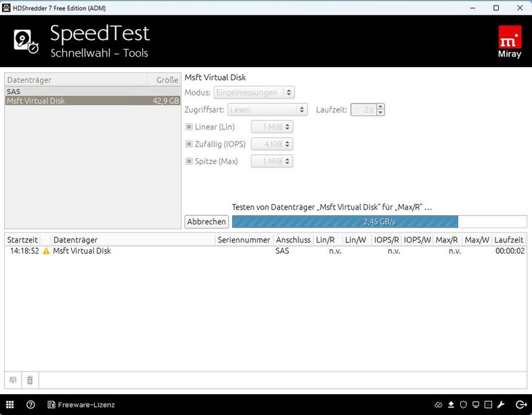Screen dimensions: 532x415
Task: Click the n.v. value under Max/R
Action: [455, 251]
